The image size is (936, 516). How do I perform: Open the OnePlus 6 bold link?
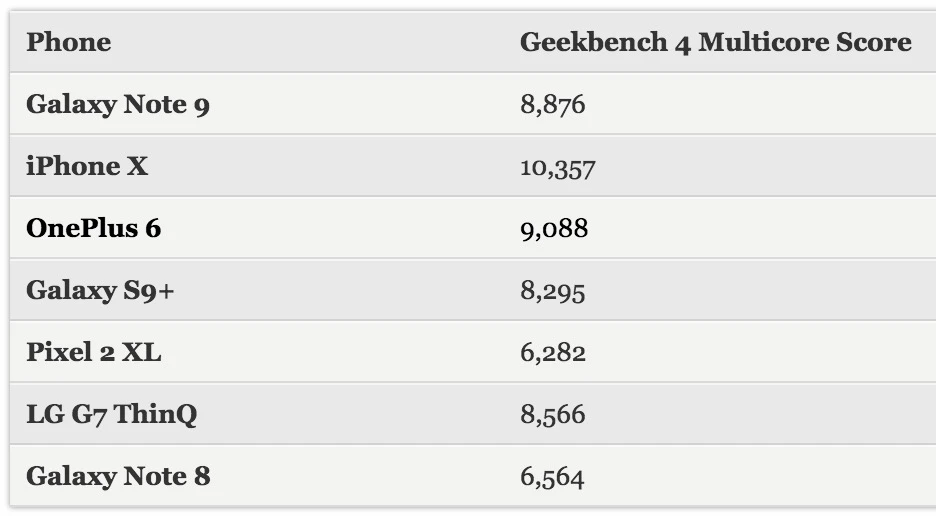tap(93, 229)
